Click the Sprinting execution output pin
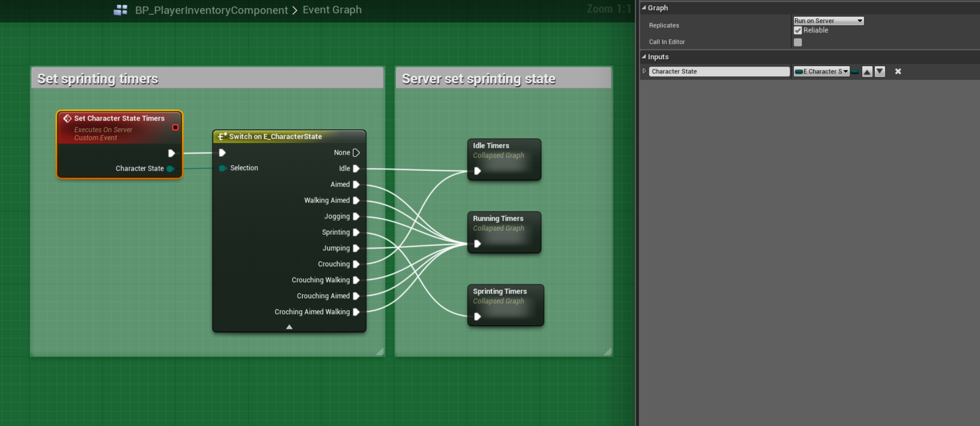Viewport: 980px width, 426px height. (x=356, y=232)
